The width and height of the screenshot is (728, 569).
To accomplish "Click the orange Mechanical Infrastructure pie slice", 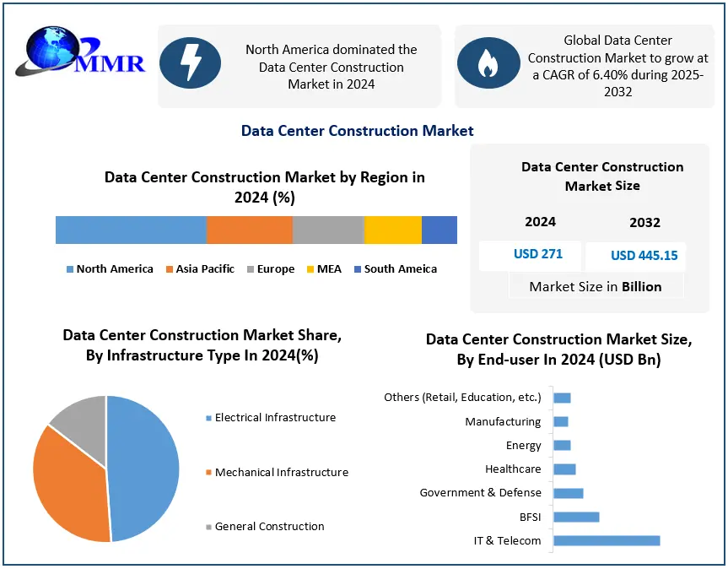I will (x=67, y=485).
